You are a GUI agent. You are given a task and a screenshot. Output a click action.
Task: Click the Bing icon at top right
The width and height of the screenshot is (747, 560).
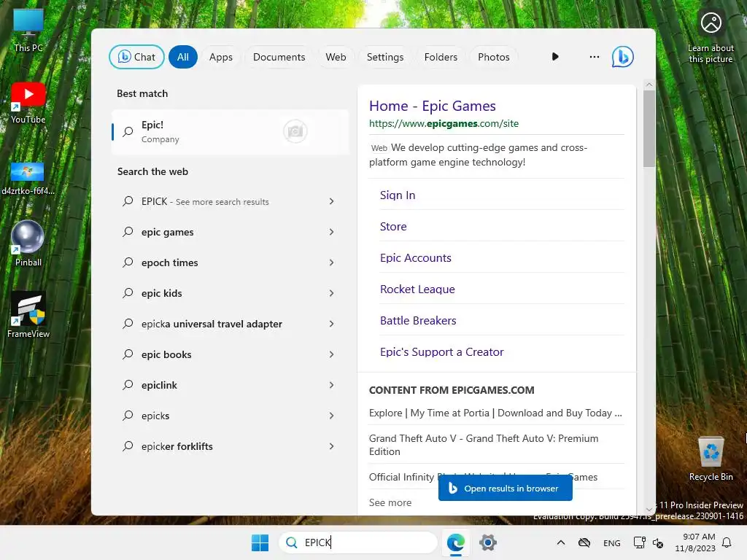click(x=623, y=57)
